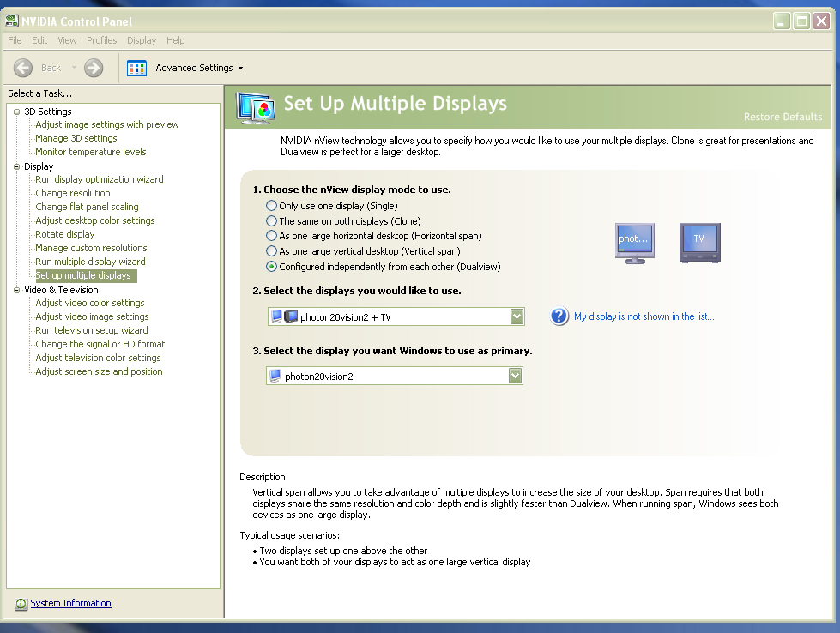Click the Set Up Multiple Displays header icon

(256, 107)
